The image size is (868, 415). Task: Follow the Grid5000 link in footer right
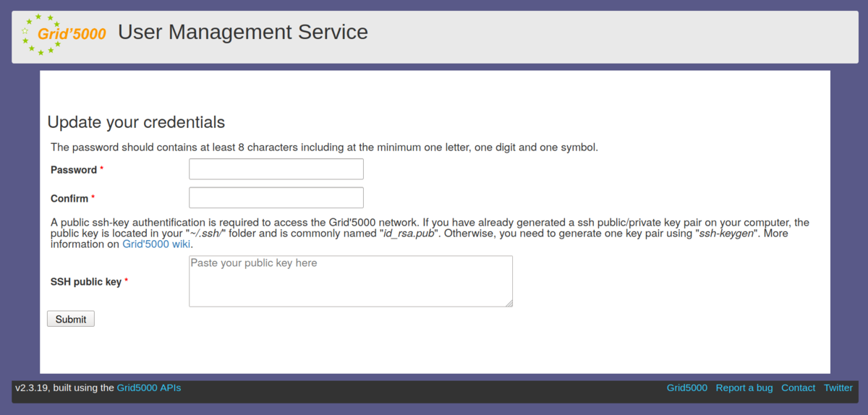tap(686, 388)
